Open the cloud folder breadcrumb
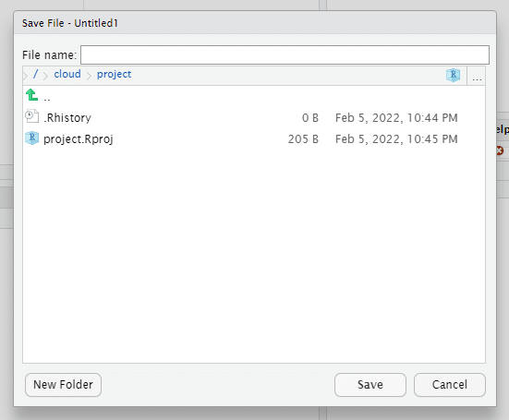The height and width of the screenshot is (420, 509). pyautogui.click(x=67, y=74)
